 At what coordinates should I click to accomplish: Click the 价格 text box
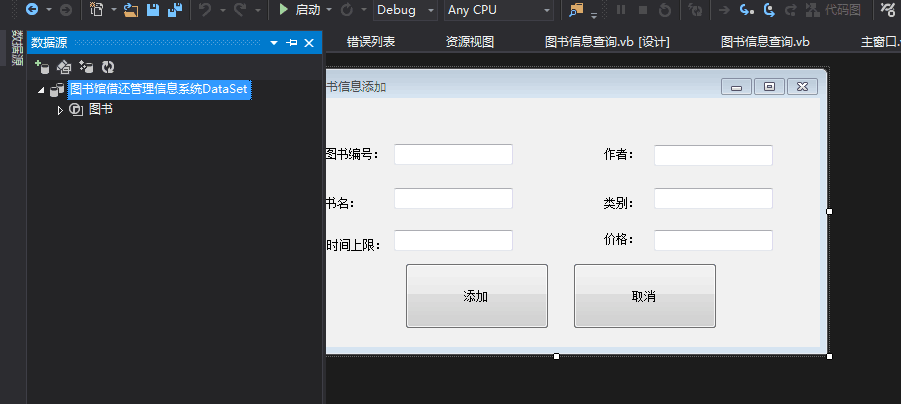[713, 241]
